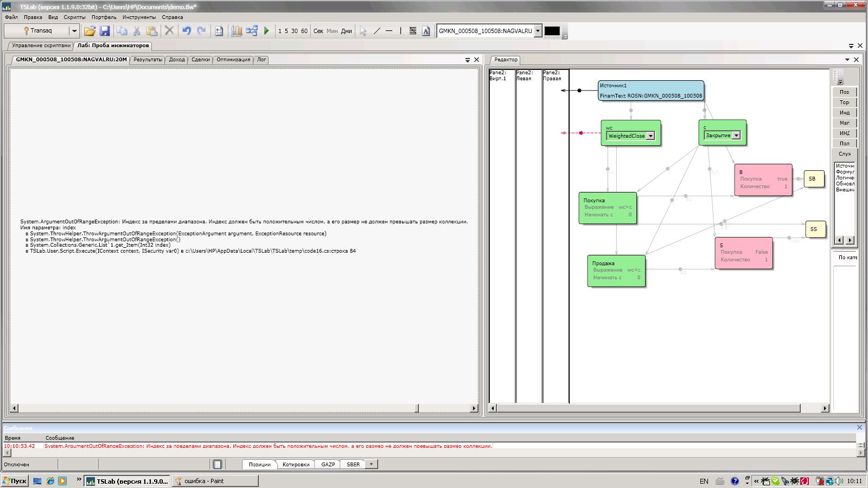The image size is (868, 488).
Task: Switch to the Оптимизация tab
Action: 233,60
